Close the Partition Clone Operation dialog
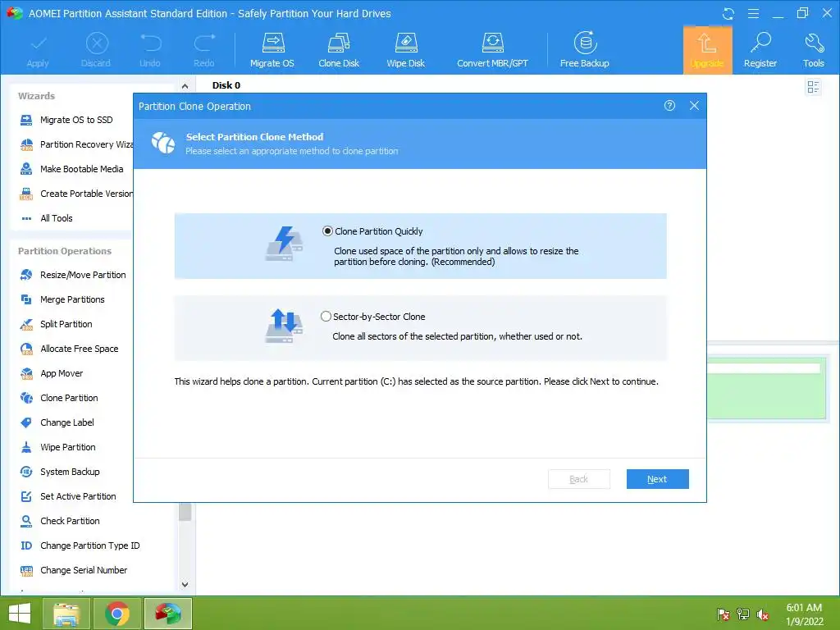Viewport: 840px width, 630px height. [x=694, y=106]
